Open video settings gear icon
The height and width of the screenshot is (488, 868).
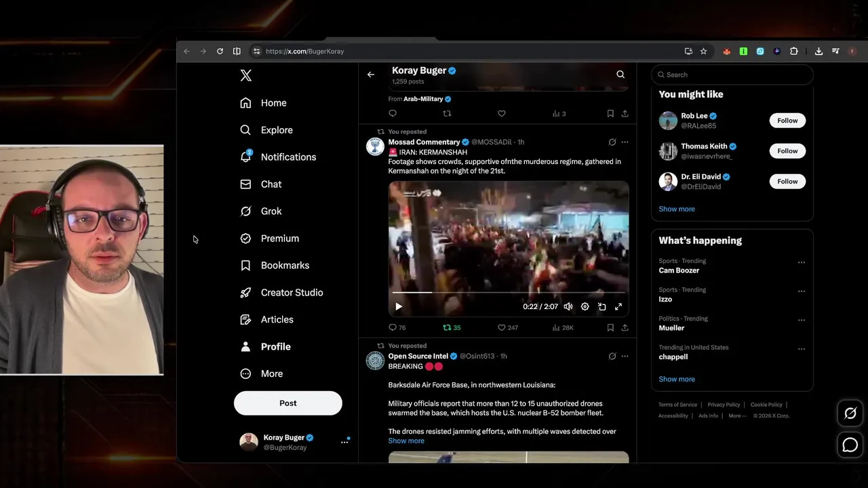coord(585,307)
